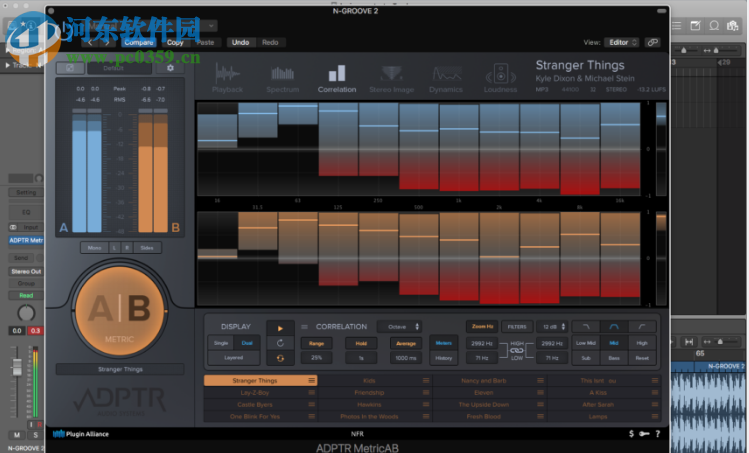Screen dimensions: 749x453
Task: Click the Logic channel pan knob
Action: point(26,313)
